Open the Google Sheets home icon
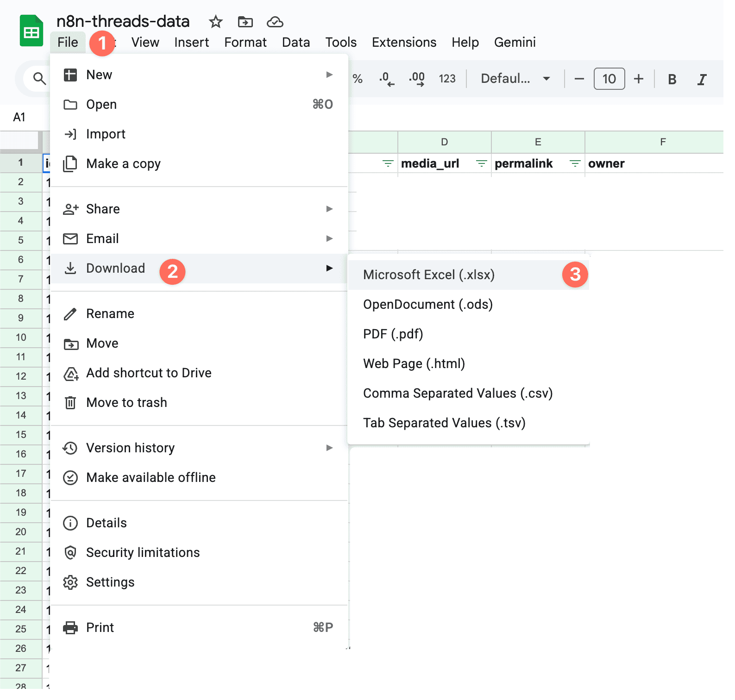The image size is (735, 700). 31,31
